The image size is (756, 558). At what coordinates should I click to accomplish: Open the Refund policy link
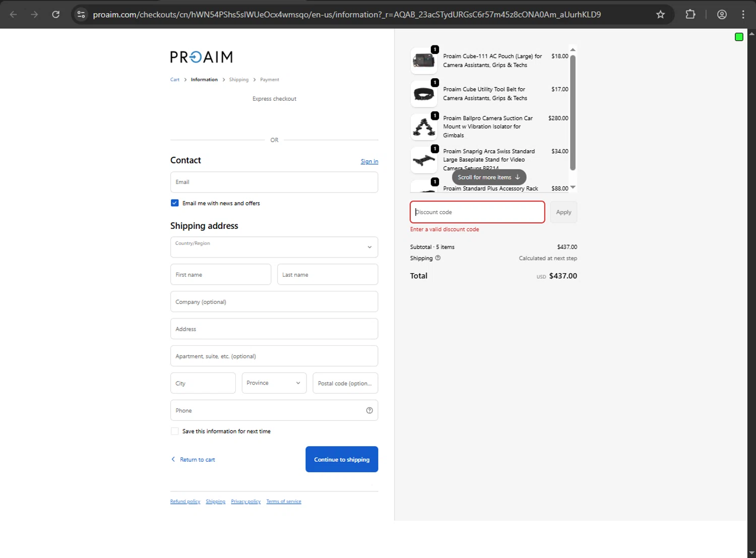185,502
